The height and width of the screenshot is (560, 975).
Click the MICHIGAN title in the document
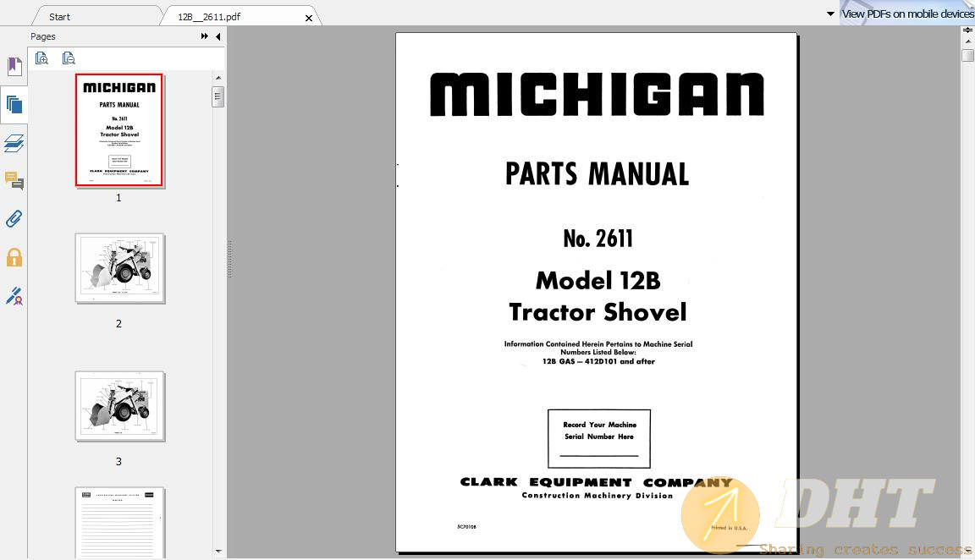(x=597, y=95)
